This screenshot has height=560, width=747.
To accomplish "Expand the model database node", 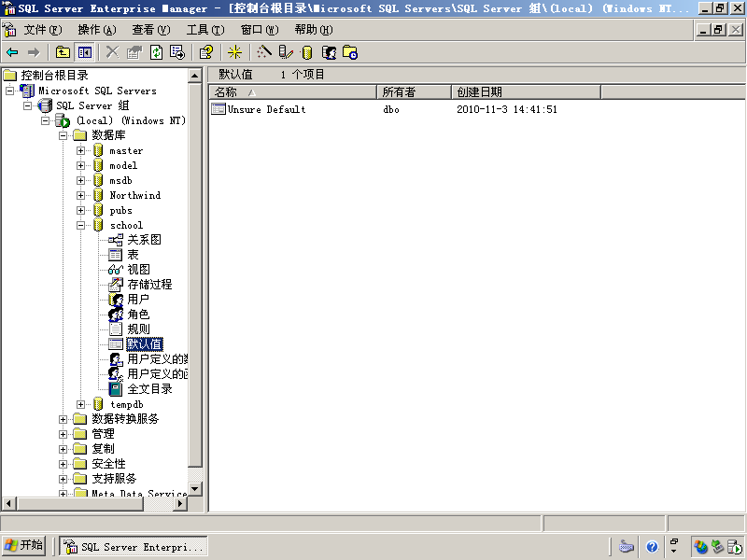I will [80, 166].
